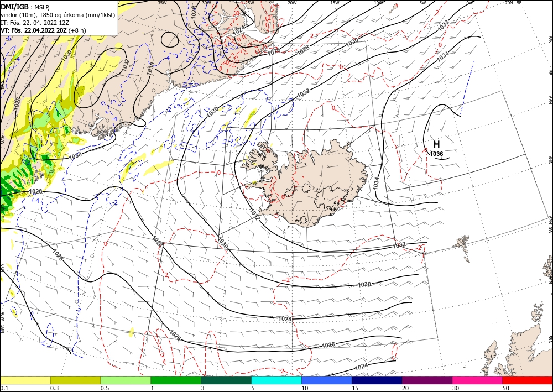Click the 64N latitude label
The width and height of the screenshot is (553, 392).
click(x=550, y=160)
